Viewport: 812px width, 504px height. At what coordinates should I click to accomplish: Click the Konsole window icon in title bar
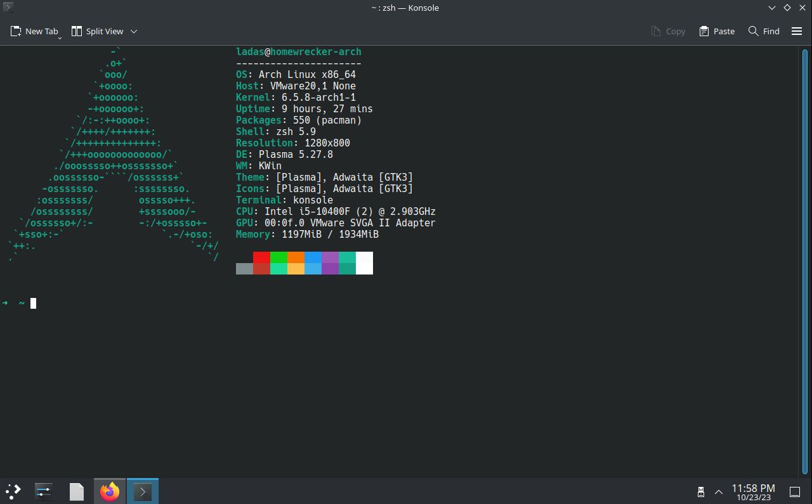pyautogui.click(x=8, y=8)
